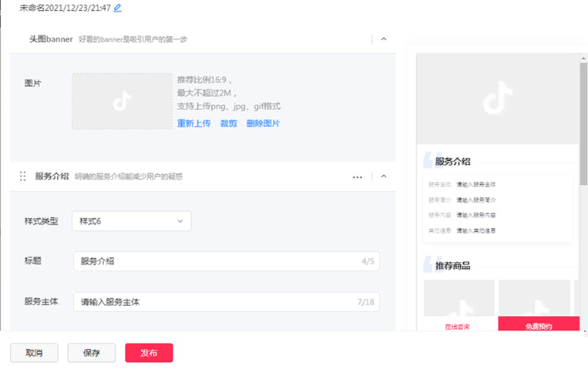Viewport: 588px width, 369px height.
Task: Click 请输入服务简介 text in preview
Action: (x=476, y=200)
